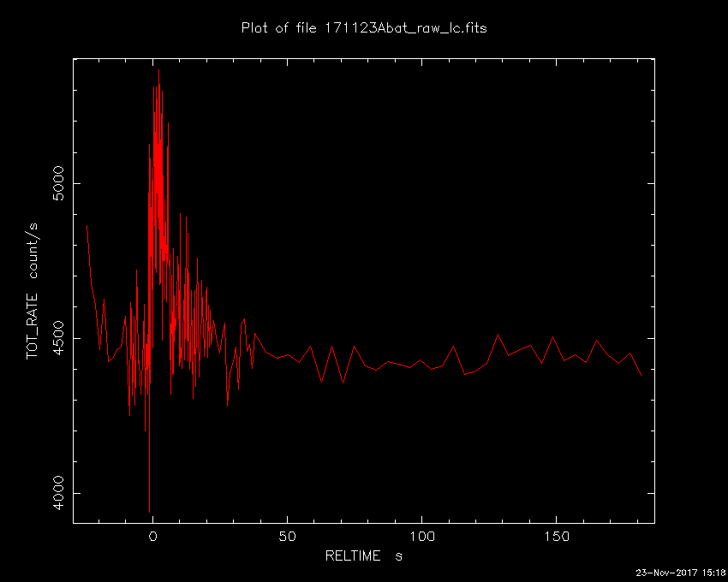The height and width of the screenshot is (582, 728).
Task: Click the x-axis tick label '50'
Action: tap(288, 537)
